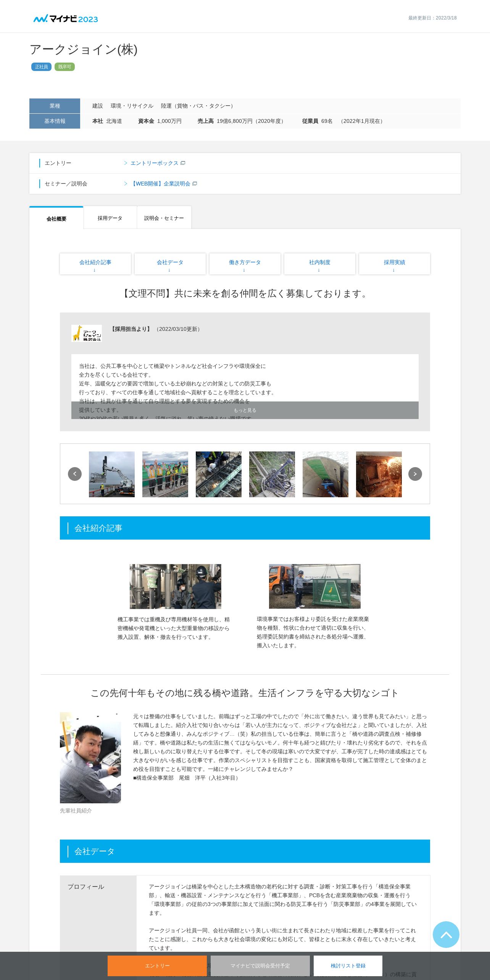Open the 【WEB開催】企業説明会 link
490x980 pixels.
pos(161,184)
